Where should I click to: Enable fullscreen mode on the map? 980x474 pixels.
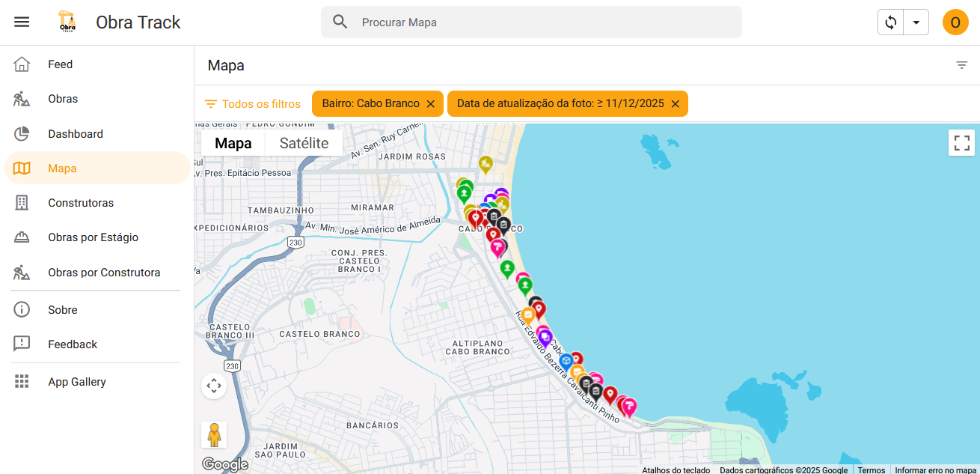pyautogui.click(x=961, y=142)
